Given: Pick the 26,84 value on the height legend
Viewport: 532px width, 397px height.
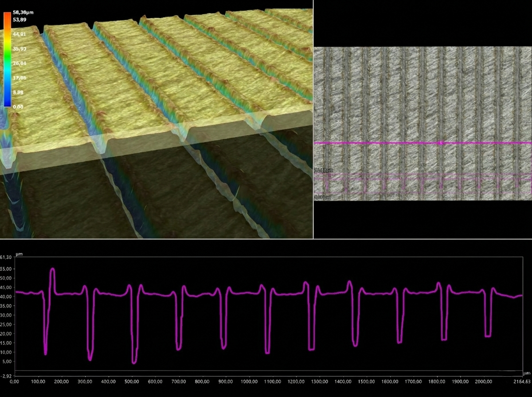Looking at the screenshot, I should [20, 63].
